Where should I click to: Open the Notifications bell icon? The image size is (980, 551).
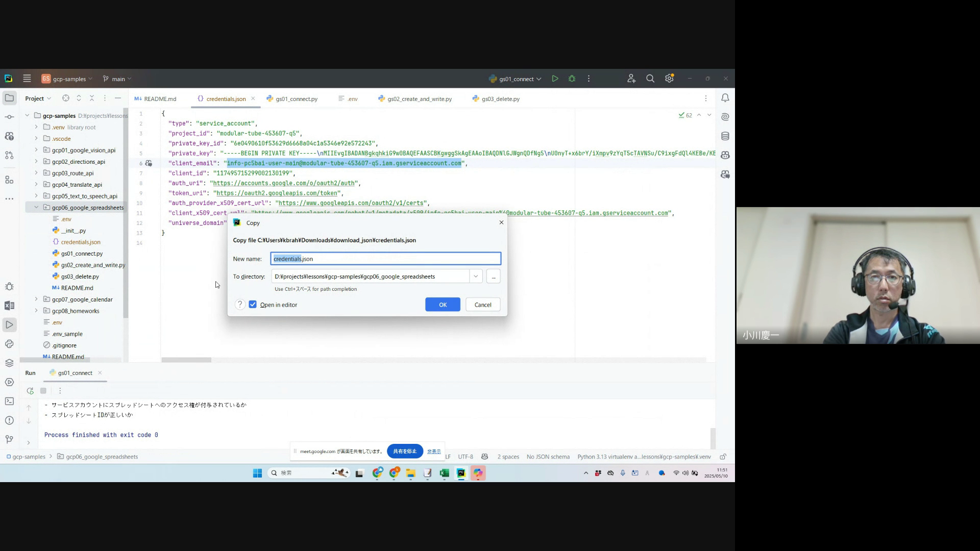[x=725, y=98]
